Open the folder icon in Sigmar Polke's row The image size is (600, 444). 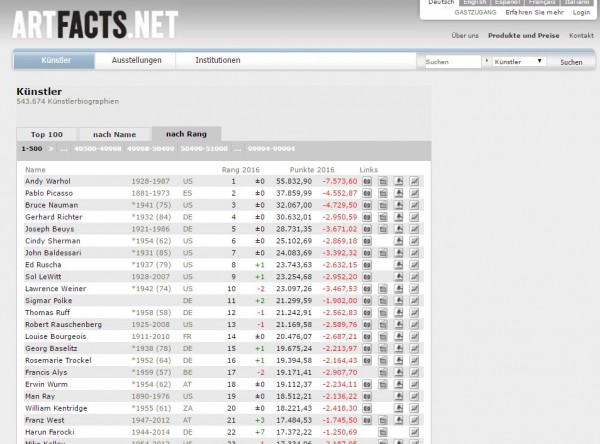383,301
